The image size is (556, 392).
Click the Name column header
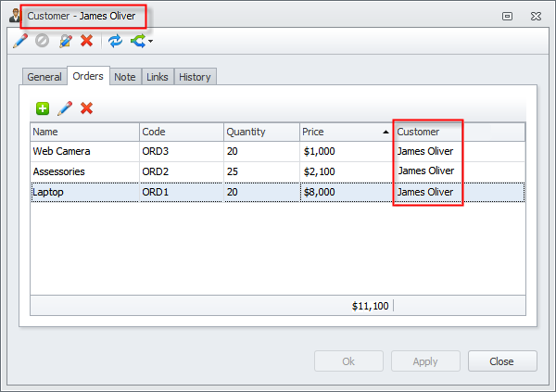(x=83, y=132)
